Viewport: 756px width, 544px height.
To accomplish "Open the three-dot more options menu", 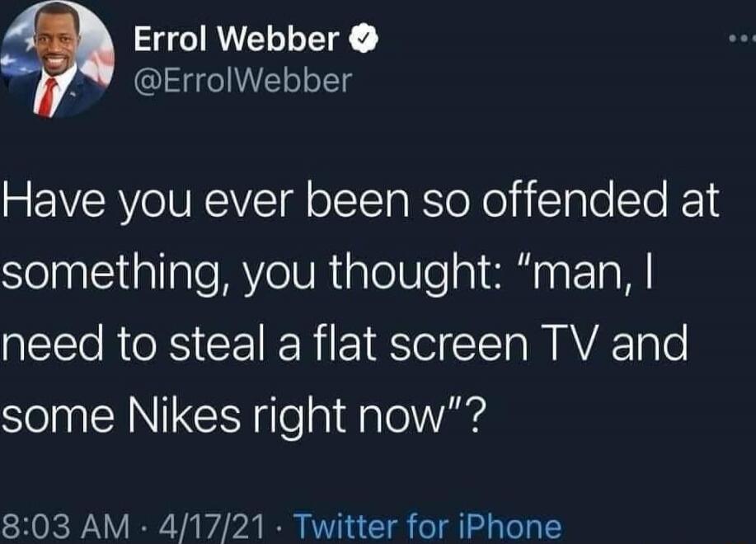I will click(743, 39).
